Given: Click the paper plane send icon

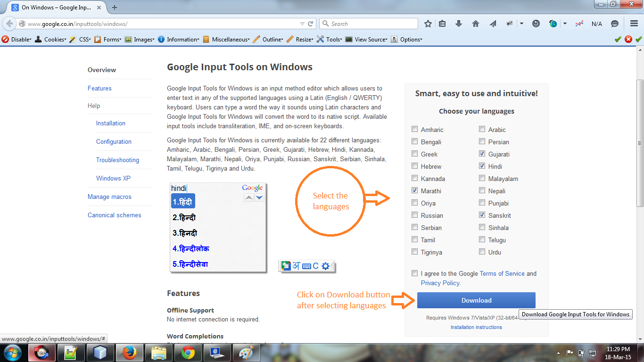Looking at the screenshot, I should (x=493, y=24).
